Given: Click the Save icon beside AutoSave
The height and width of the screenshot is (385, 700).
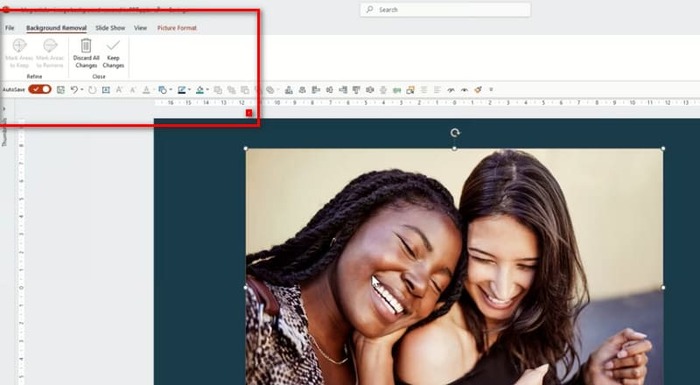Looking at the screenshot, I should tap(61, 90).
